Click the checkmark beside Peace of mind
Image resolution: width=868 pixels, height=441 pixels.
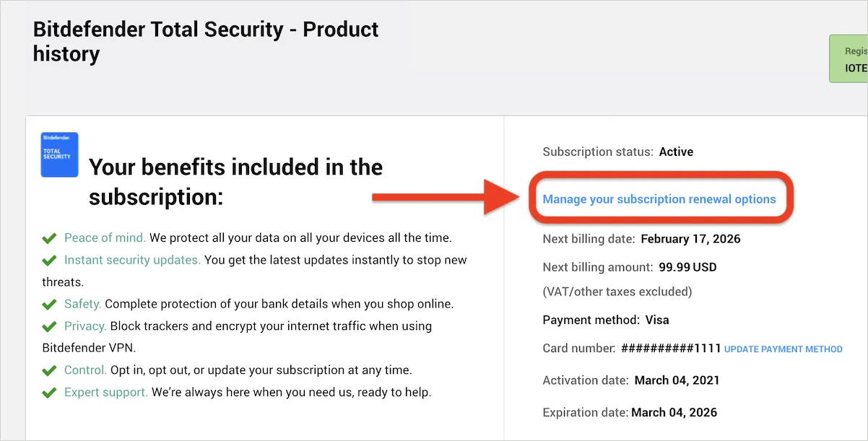tap(49, 238)
